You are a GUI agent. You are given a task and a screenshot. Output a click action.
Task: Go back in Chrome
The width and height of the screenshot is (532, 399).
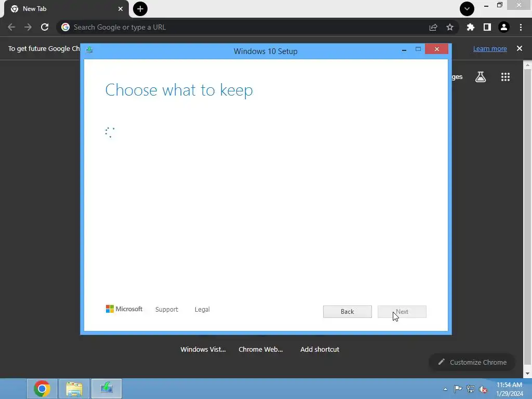(11, 27)
